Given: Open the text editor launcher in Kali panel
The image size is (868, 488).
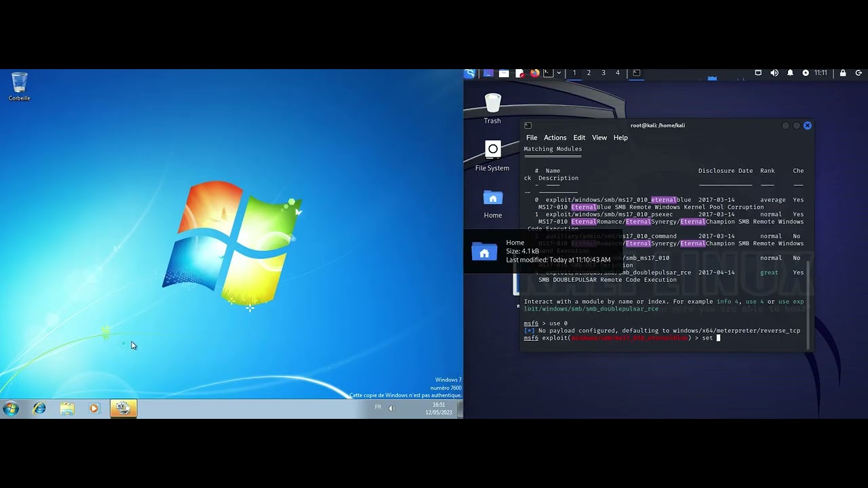Looking at the screenshot, I should pos(519,73).
